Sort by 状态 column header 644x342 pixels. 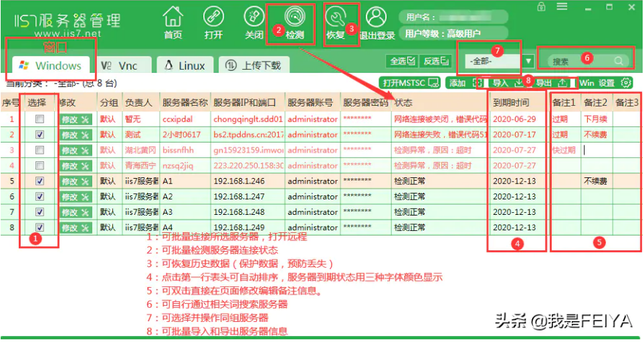pos(440,103)
